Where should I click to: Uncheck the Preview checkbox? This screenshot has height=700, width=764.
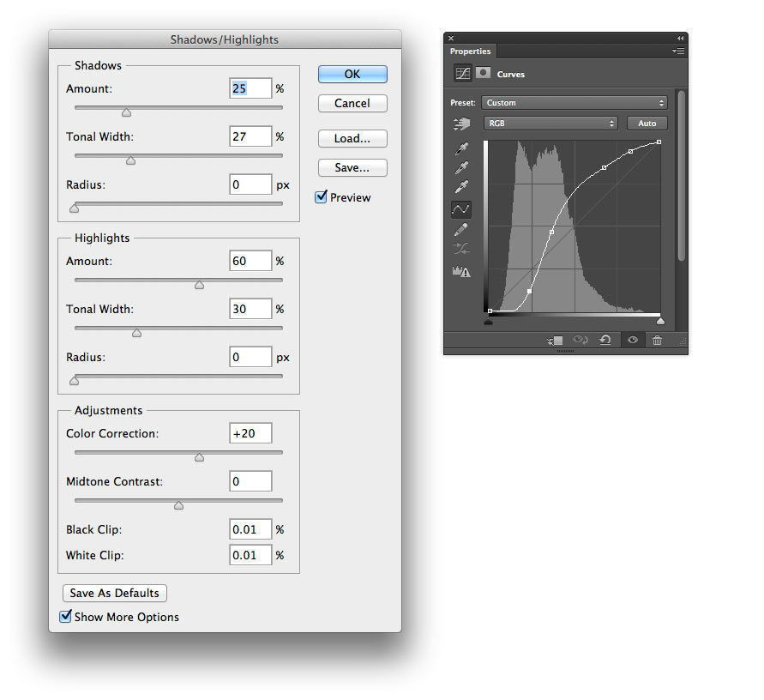click(x=321, y=197)
